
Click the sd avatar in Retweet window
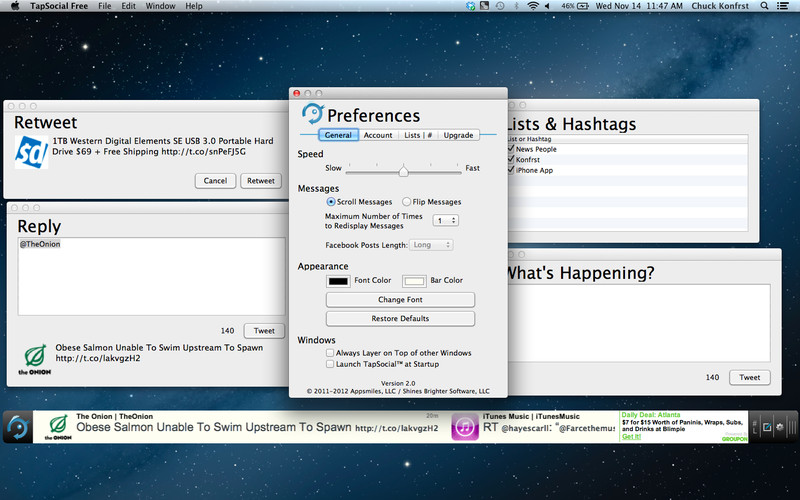point(32,152)
